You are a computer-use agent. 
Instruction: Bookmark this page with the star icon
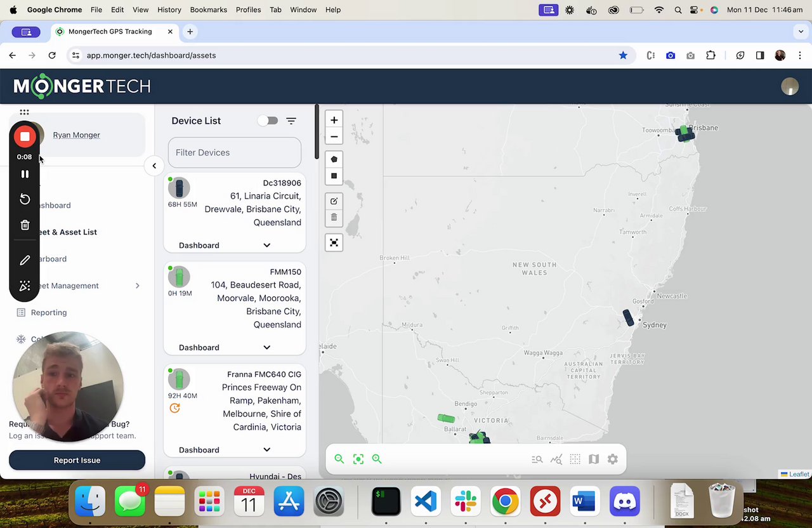click(623, 55)
